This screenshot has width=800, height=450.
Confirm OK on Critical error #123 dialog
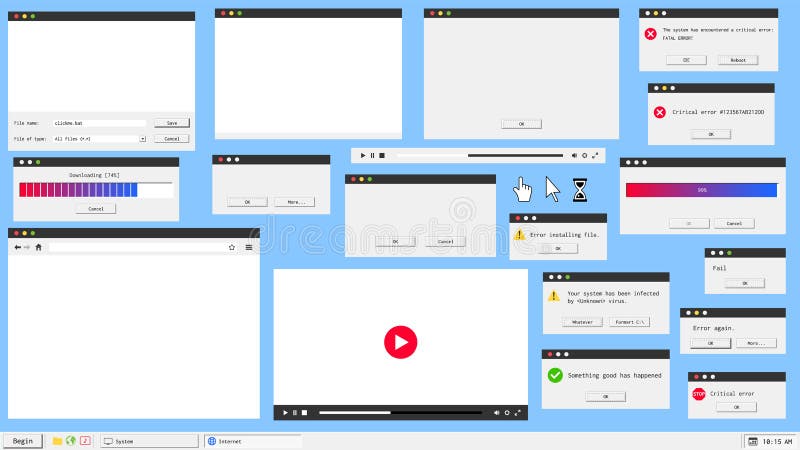711,134
